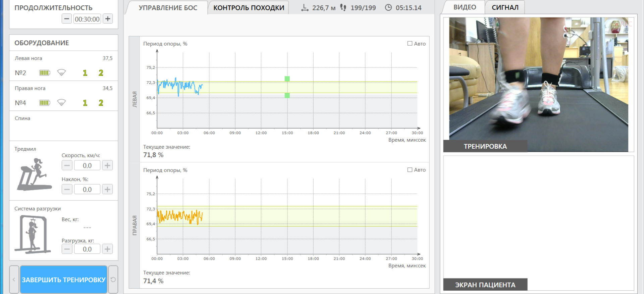Switch to the Управление БОС tab
This screenshot has width=644, height=294.
click(168, 8)
